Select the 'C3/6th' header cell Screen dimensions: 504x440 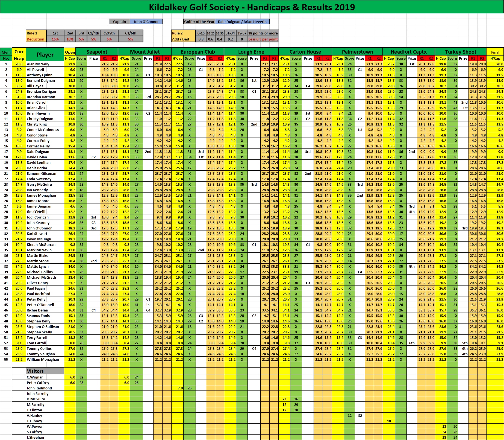click(x=131, y=33)
